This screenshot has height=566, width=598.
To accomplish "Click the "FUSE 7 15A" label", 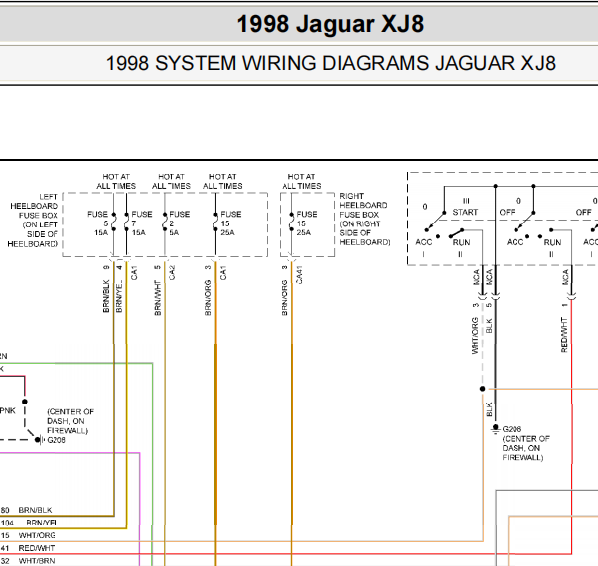I will (141, 224).
